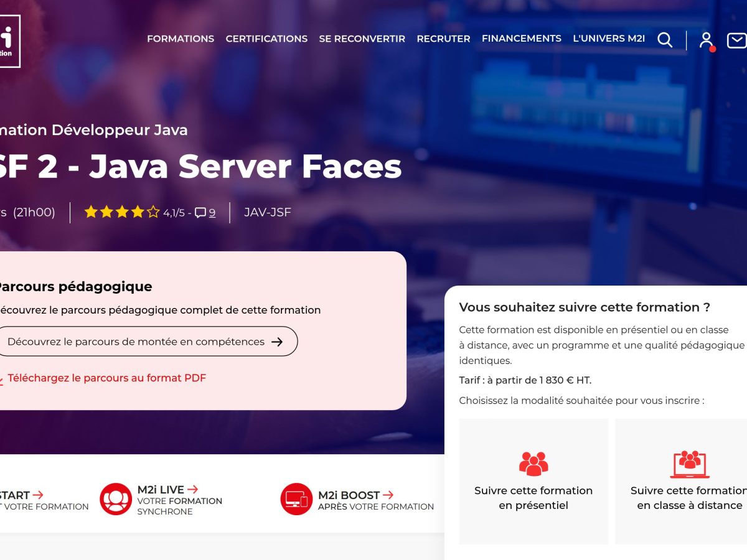Click the M2i logo

9,41
